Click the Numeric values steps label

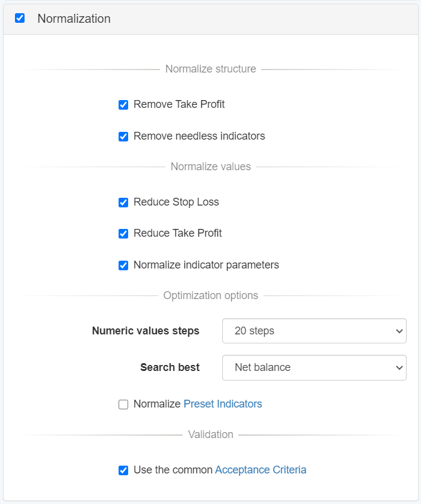(146, 331)
